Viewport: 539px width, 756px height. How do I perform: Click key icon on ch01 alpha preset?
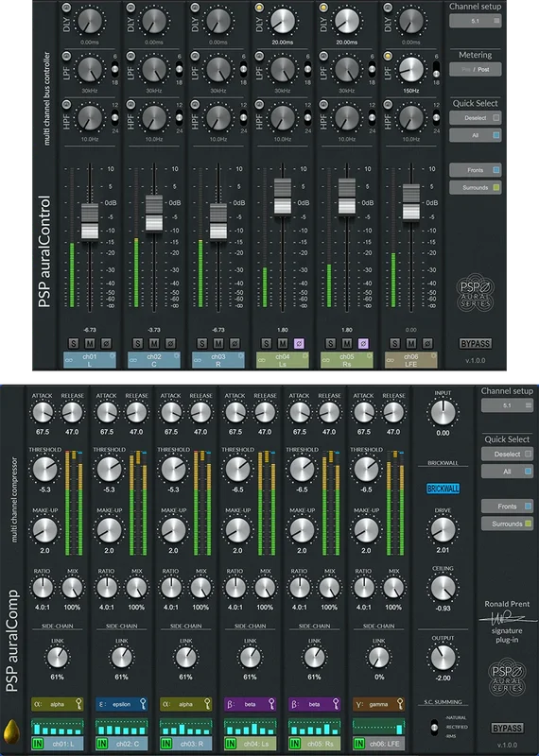(78, 704)
